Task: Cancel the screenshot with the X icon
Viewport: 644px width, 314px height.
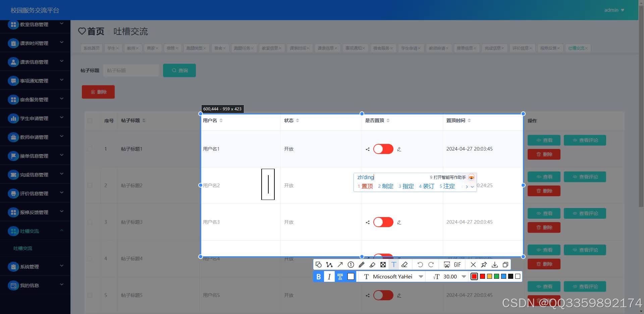Action: 473,265
